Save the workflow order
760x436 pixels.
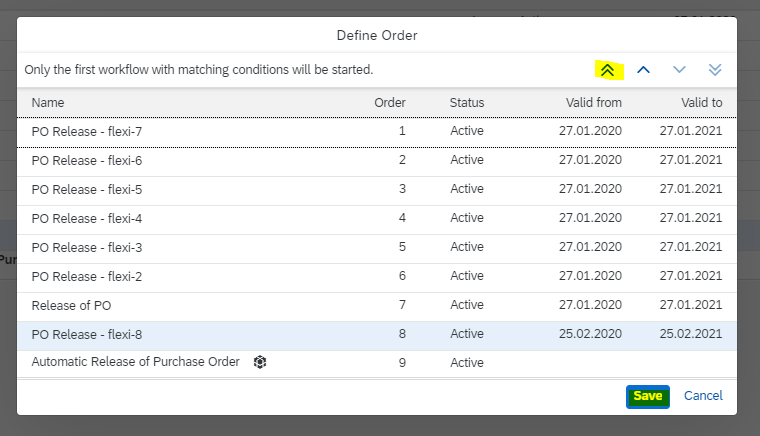point(648,396)
